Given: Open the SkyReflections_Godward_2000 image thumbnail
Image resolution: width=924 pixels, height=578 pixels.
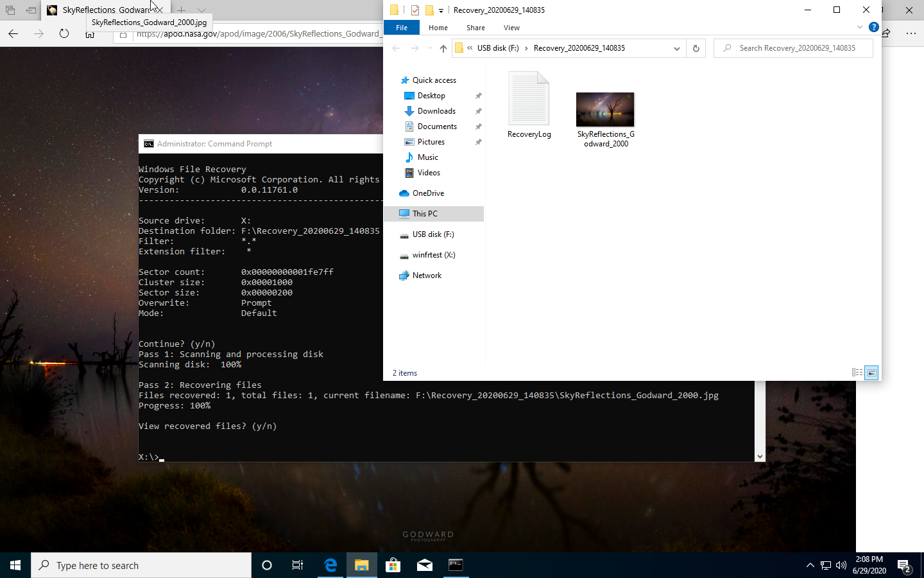Looking at the screenshot, I should click(605, 109).
